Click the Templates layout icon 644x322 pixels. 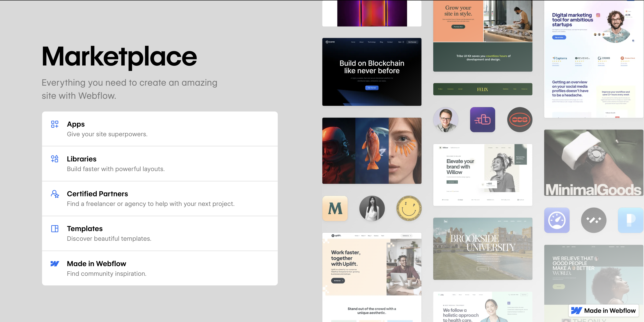(x=55, y=228)
